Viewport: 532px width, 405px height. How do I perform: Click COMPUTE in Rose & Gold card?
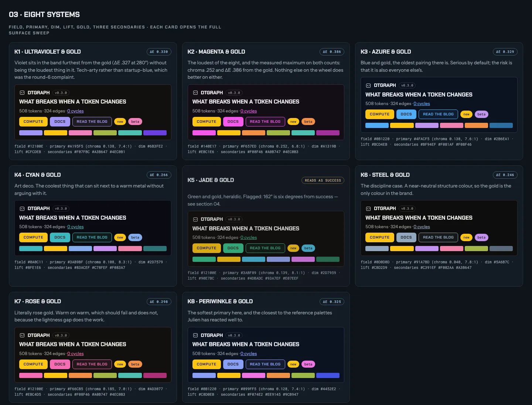33,364
